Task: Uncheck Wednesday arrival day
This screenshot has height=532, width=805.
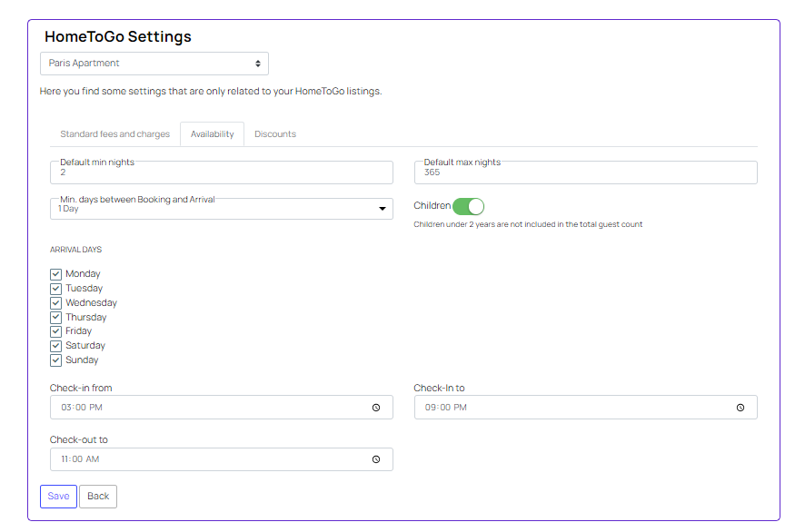Action: (x=56, y=302)
